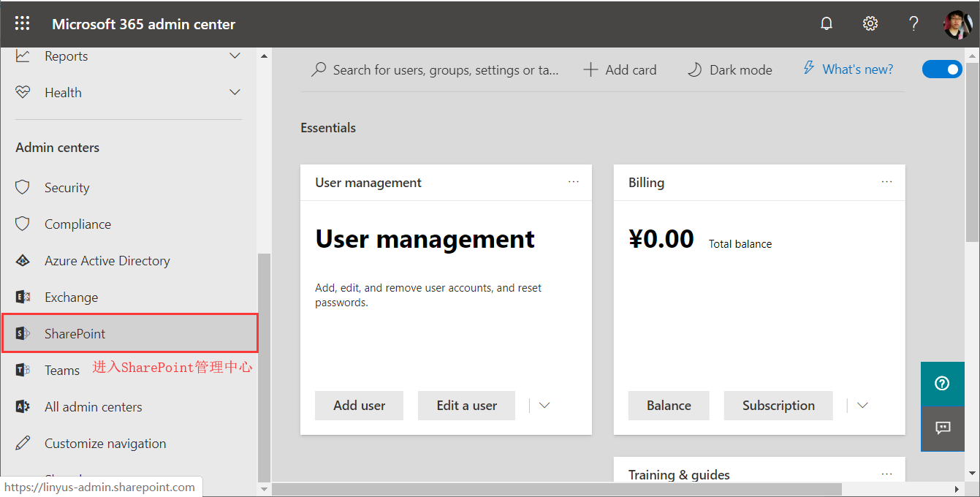This screenshot has height=497, width=980.
Task: Click the Azure Active Directory icon
Action: 23,260
